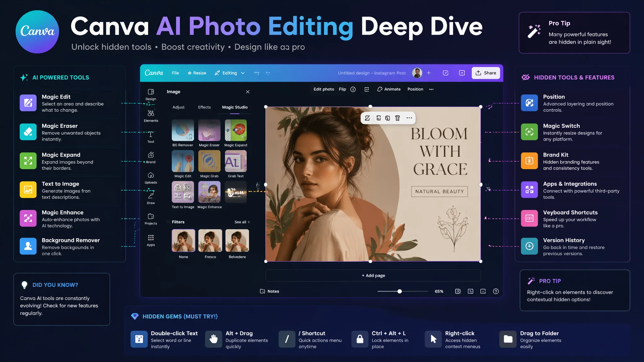Viewport: 644px width, 362px height.
Task: Click the Position button
Action: (x=415, y=89)
